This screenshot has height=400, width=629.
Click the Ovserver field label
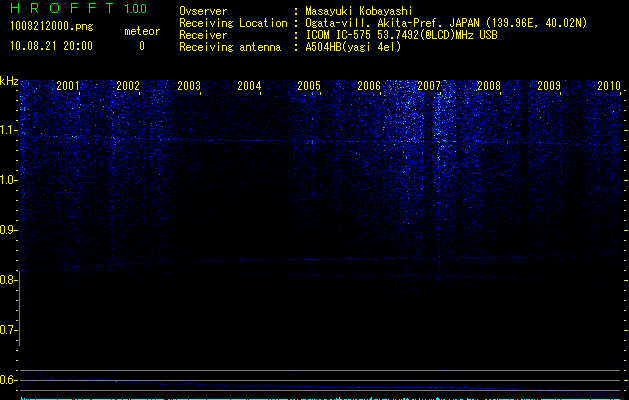tap(203, 11)
